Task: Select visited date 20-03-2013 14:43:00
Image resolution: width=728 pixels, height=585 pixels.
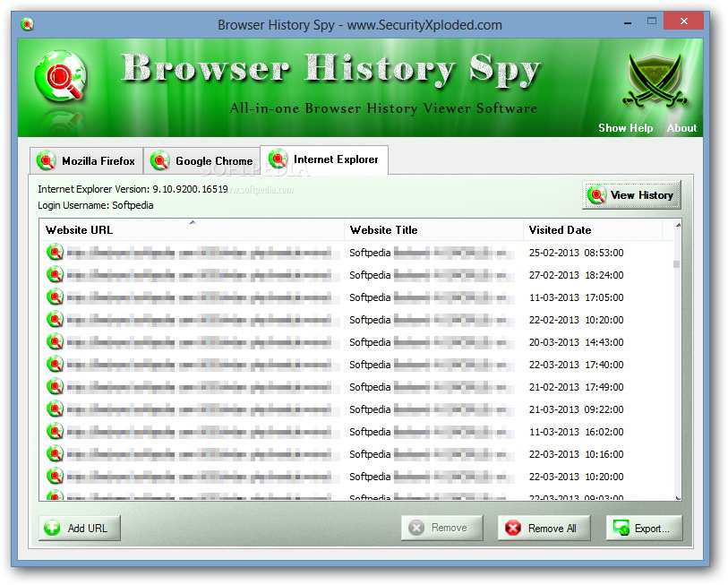Action: pos(576,342)
